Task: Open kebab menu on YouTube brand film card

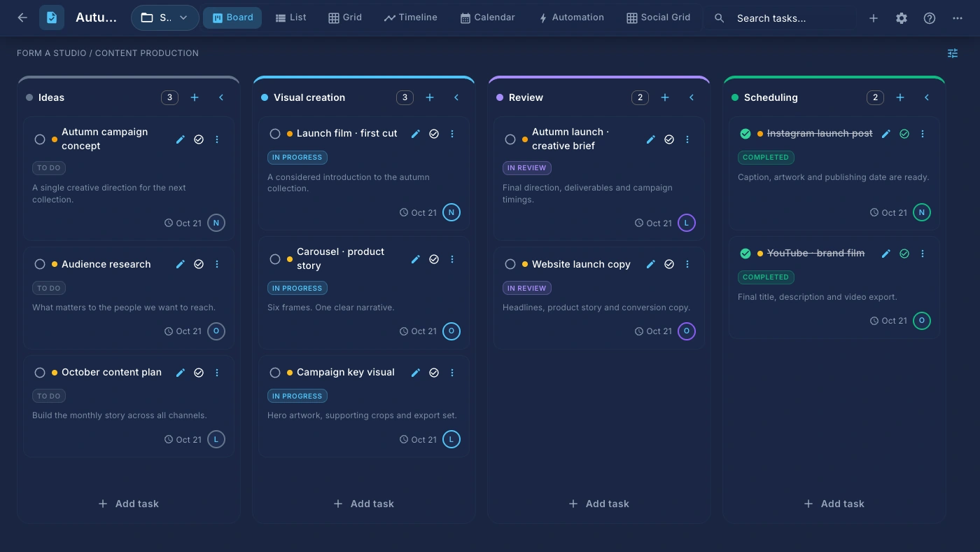Action: [923, 254]
